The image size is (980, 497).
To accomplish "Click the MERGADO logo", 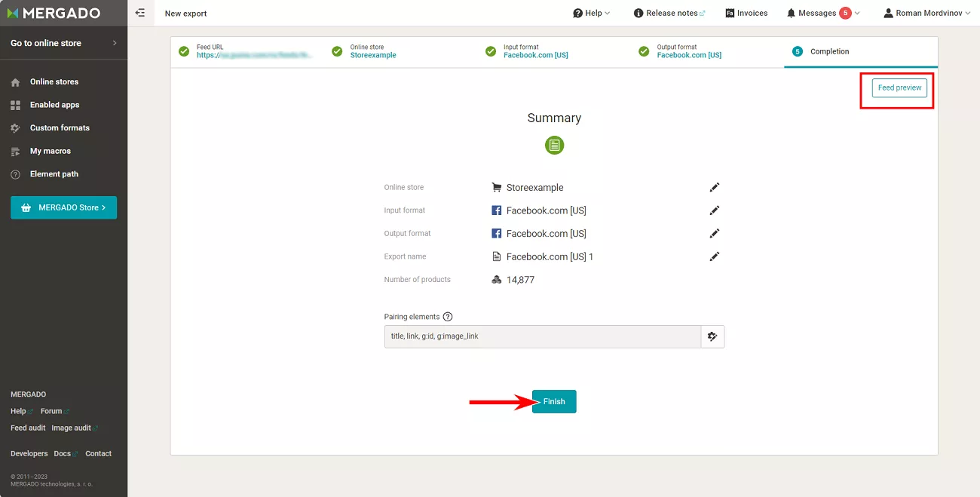I will tap(54, 13).
